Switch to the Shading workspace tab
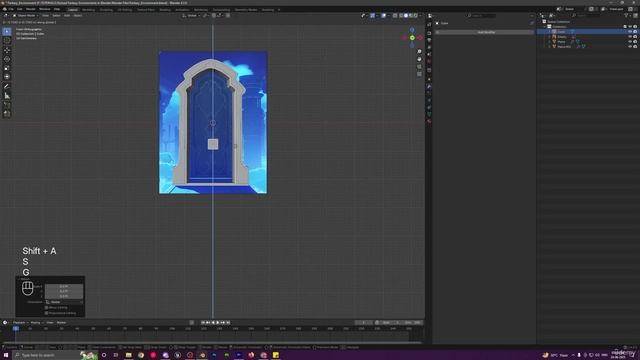Image resolution: width=640 pixels, height=360 pixels. click(x=165, y=9)
